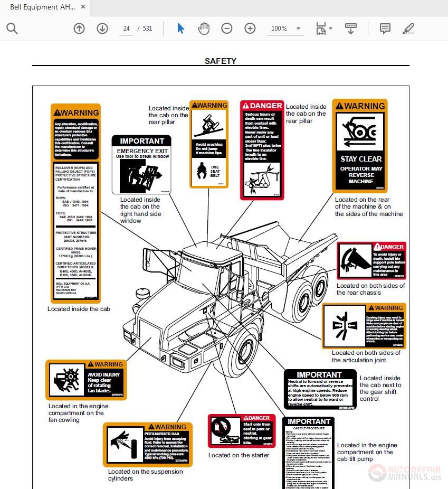The width and height of the screenshot is (448, 489).
Task: Click 'Located on both sides of the rear chassis'
Action: 371,289
